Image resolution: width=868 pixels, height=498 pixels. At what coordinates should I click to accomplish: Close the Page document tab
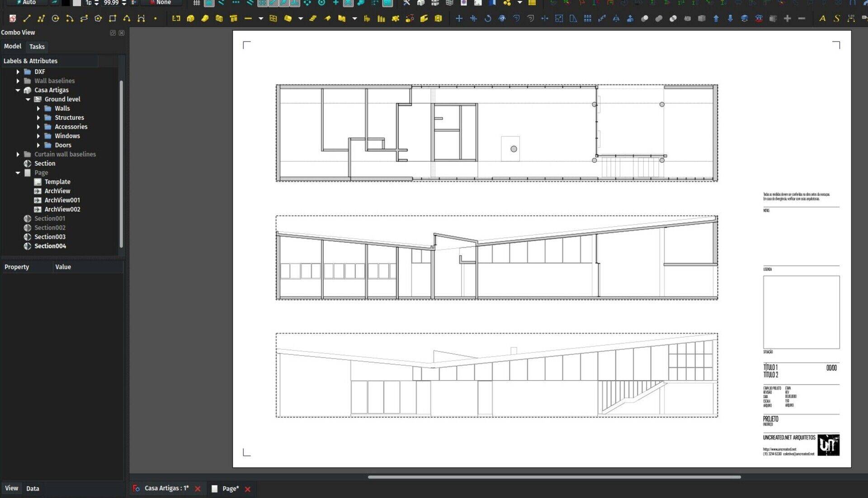pyautogui.click(x=247, y=489)
